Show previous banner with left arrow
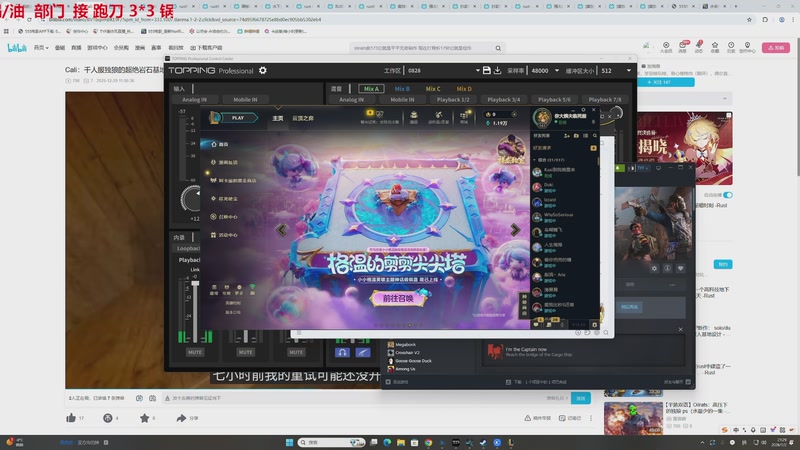800x450 pixels. pos(282,230)
